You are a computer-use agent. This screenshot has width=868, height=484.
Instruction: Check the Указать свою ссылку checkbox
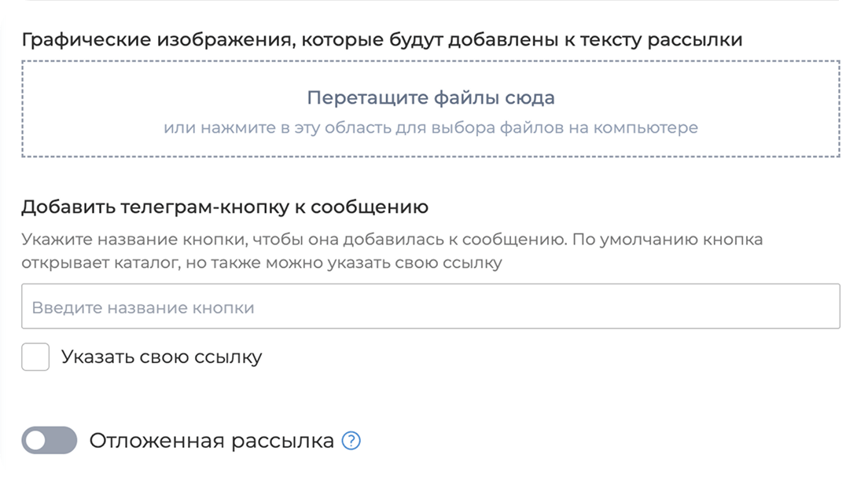tap(35, 357)
